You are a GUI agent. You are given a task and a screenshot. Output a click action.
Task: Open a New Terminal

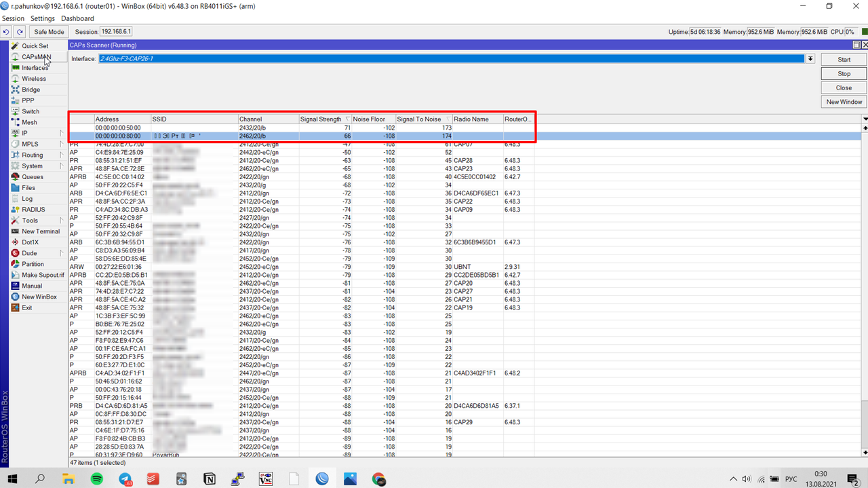pos(41,231)
